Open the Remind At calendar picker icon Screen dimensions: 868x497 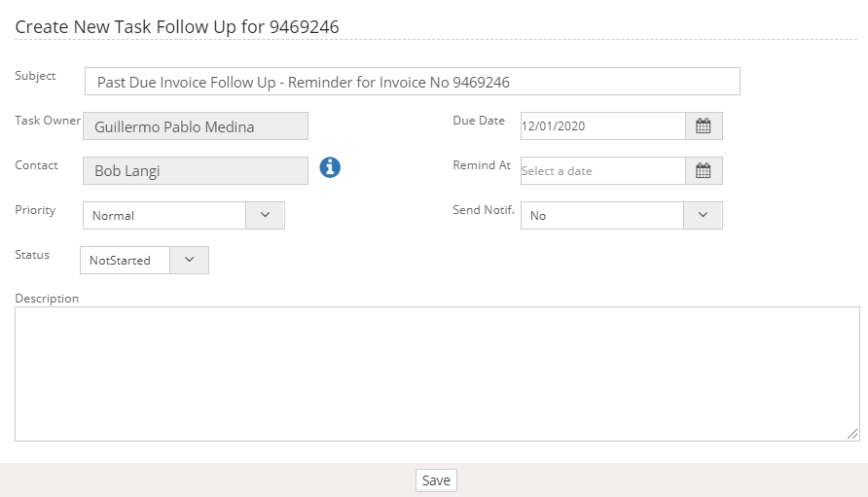click(704, 170)
